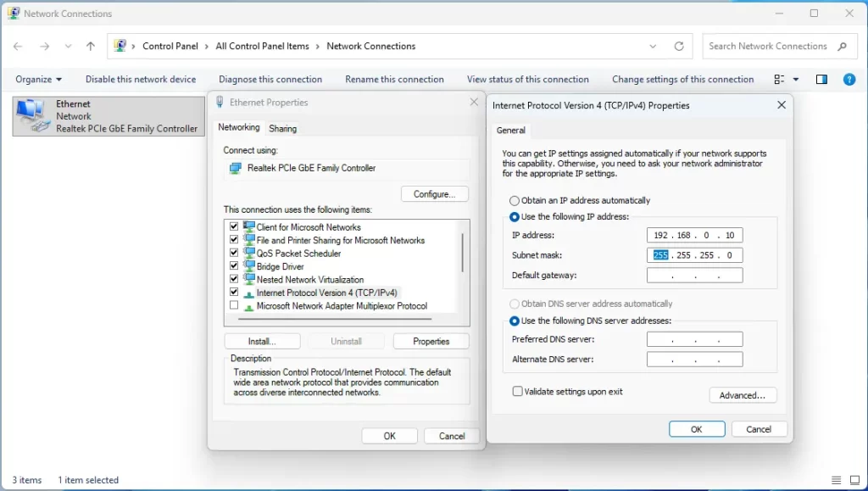Click the items list horizontal scrollbar

(x=335, y=319)
